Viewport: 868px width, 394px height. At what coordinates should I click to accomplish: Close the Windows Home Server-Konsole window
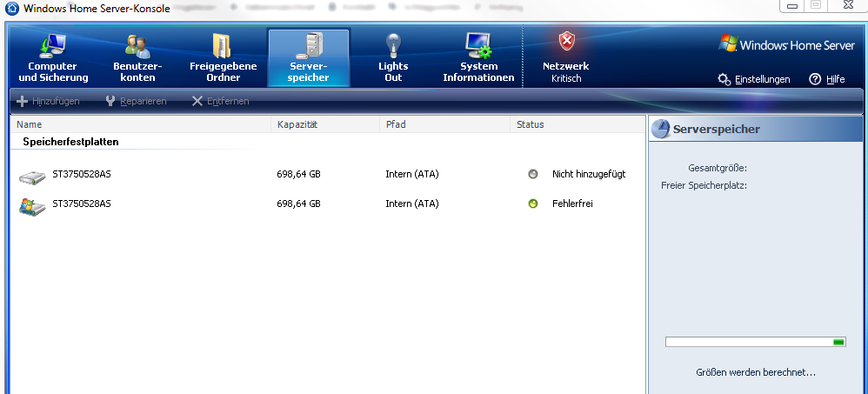tap(847, 6)
